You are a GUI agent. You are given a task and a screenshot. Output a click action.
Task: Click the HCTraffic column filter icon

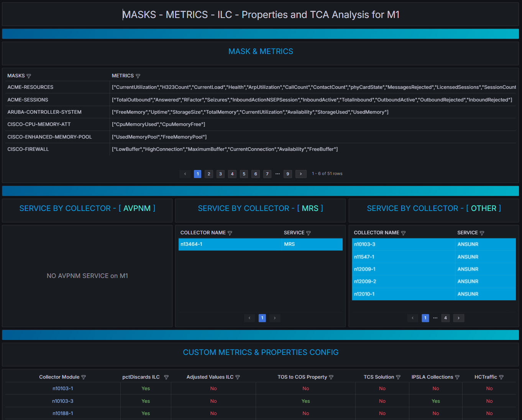pos(501,378)
